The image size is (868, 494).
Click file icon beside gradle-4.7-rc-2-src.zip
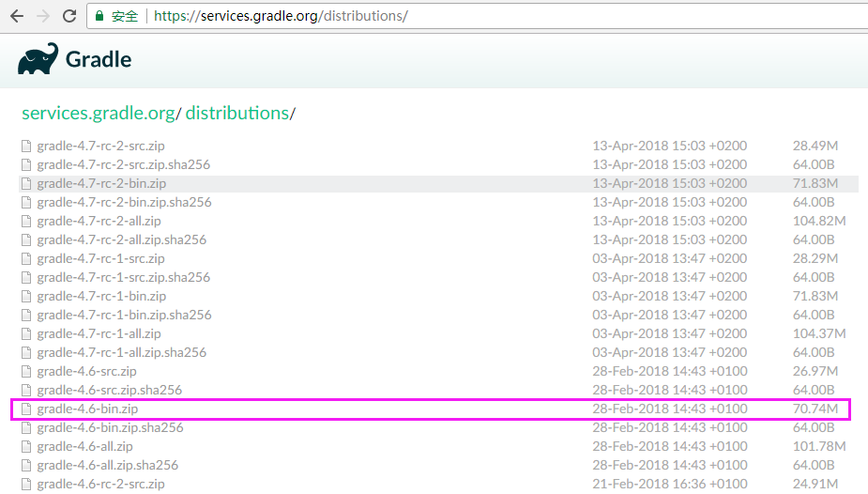pyautogui.click(x=26, y=146)
